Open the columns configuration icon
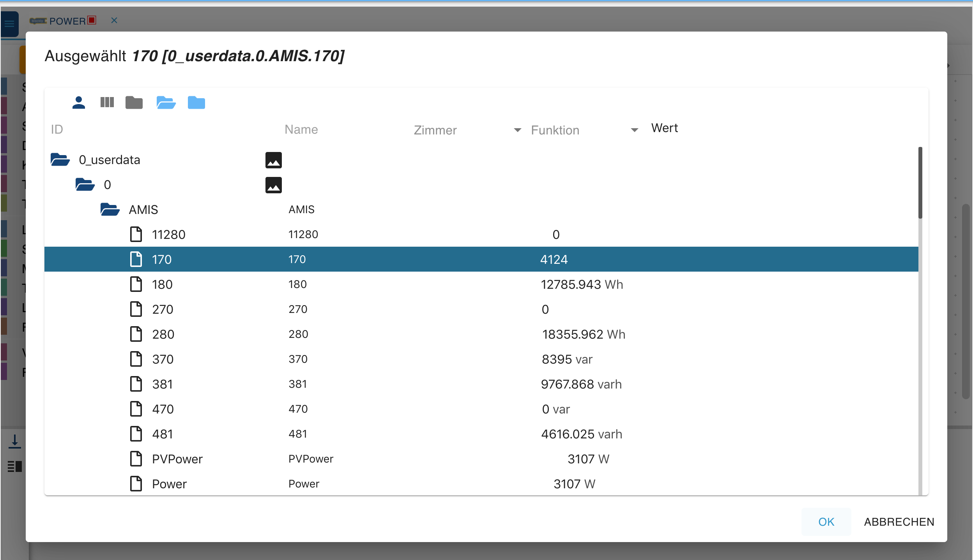This screenshot has width=973, height=560. pyautogui.click(x=107, y=102)
